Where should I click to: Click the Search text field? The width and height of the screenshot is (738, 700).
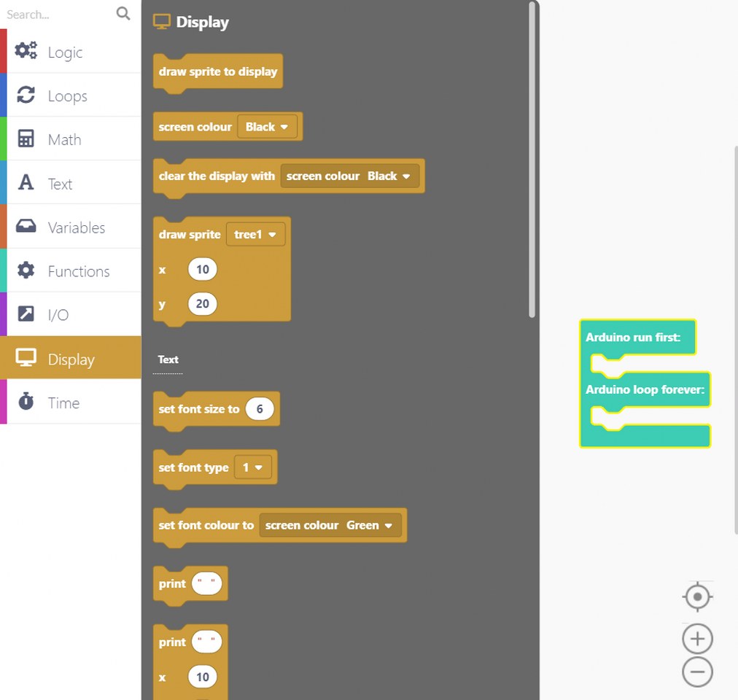point(59,14)
